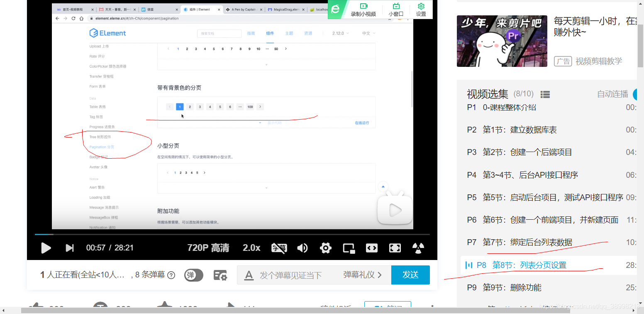
Task: Click the large TV-shaped play overlay
Action: point(395,209)
